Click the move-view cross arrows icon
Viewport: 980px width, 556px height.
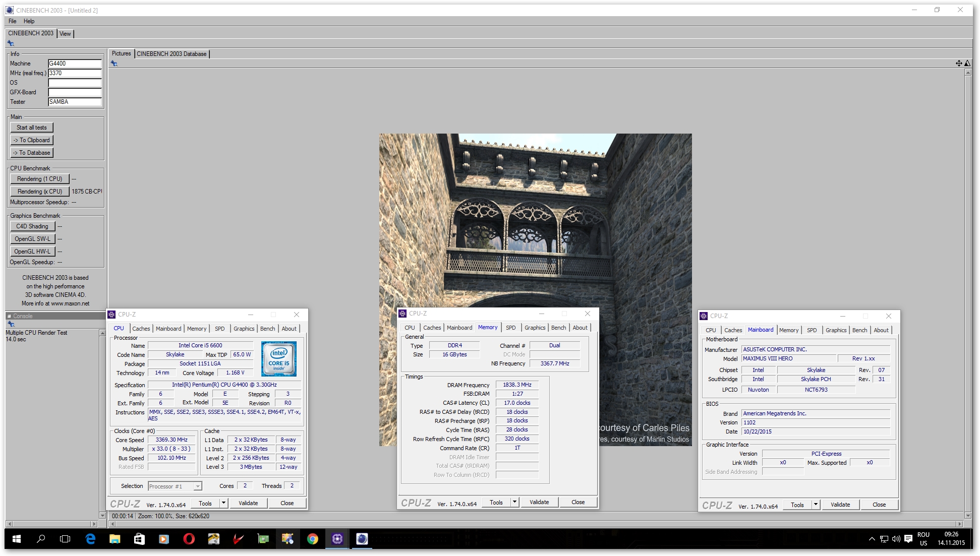[959, 63]
